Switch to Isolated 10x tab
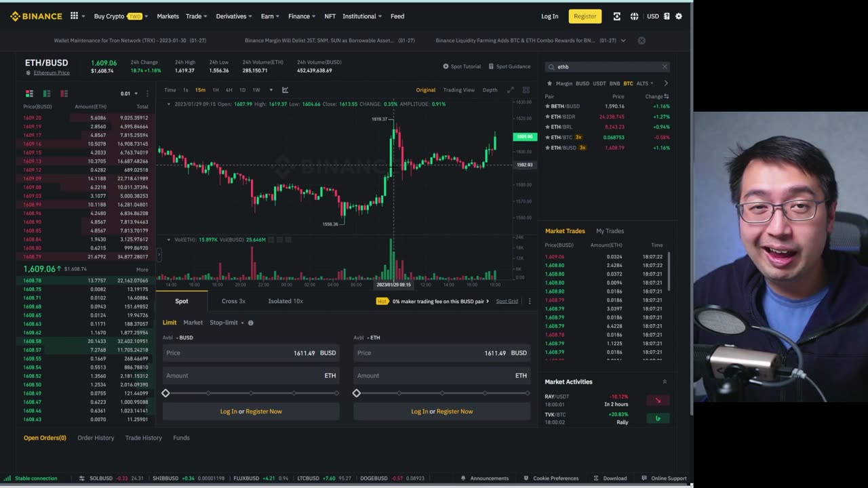 [285, 301]
